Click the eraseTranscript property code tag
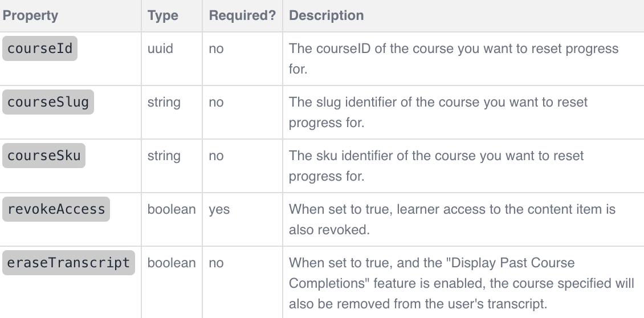 coord(68,263)
